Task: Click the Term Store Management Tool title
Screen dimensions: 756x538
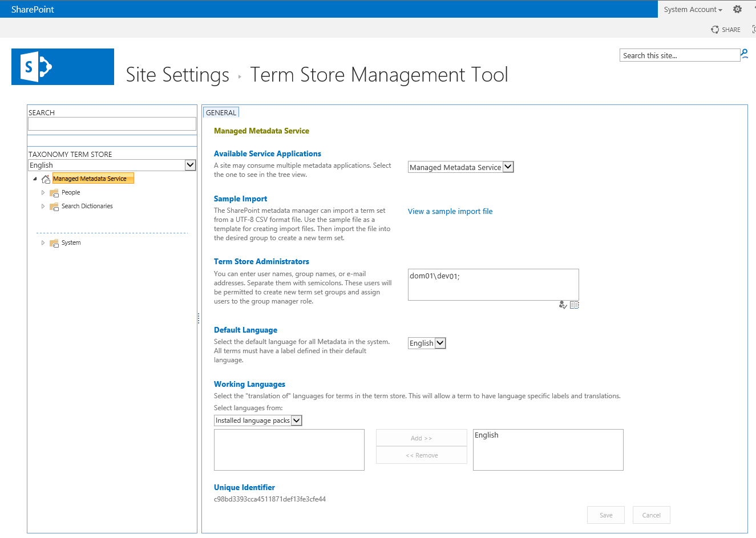Action: pos(379,75)
